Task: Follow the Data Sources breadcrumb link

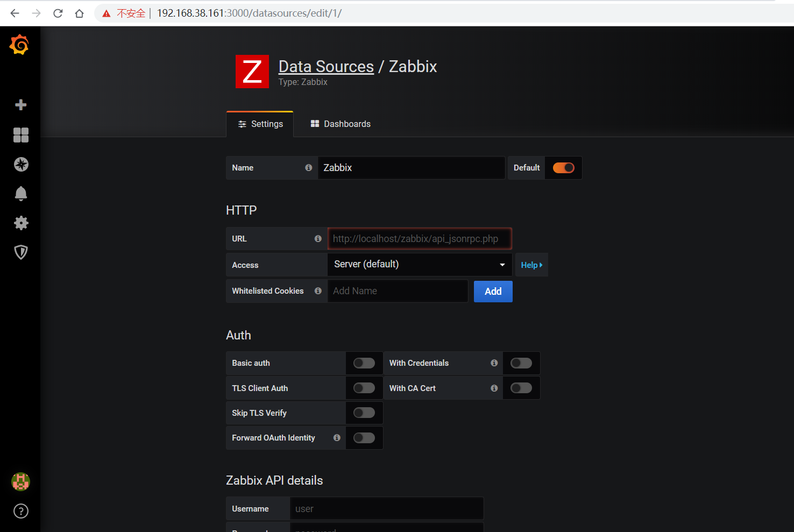Action: pos(326,67)
